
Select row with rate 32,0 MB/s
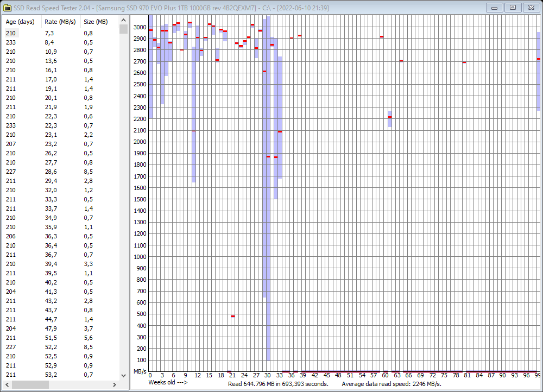[61, 190]
